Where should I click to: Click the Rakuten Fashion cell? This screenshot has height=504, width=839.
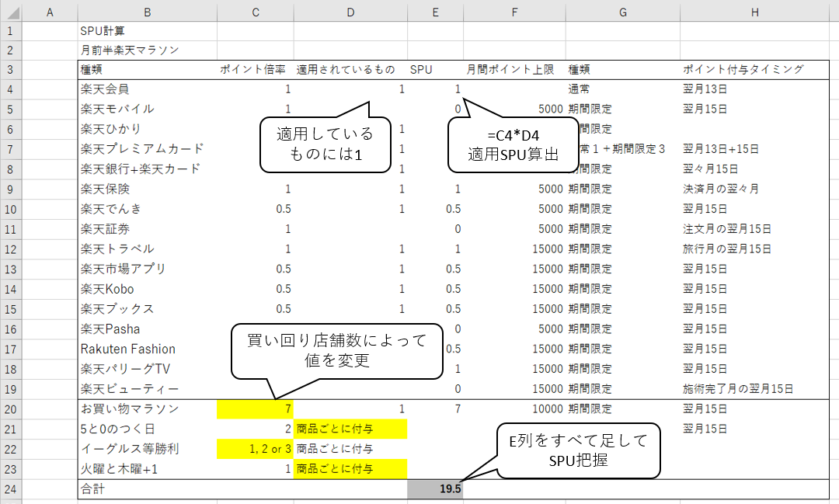pyautogui.click(x=147, y=349)
